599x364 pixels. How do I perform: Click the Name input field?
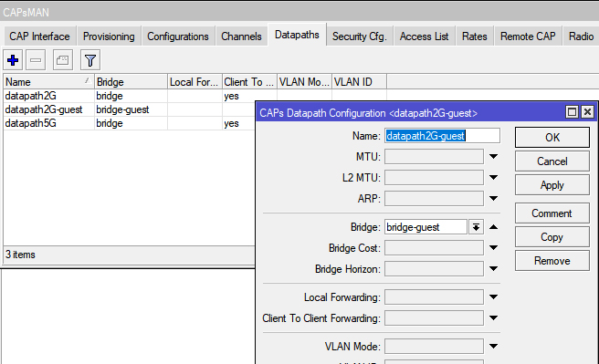442,136
